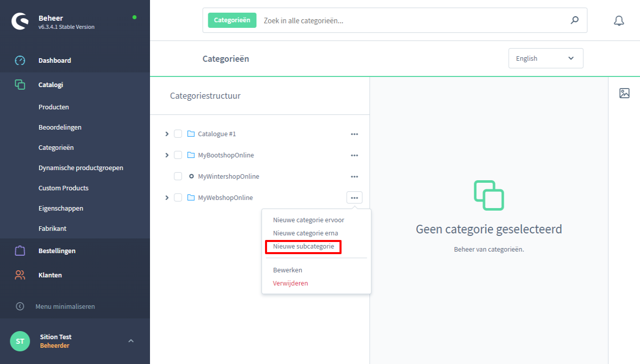Screen dimensions: 640x364
Task: Expand the Catalogue #1 tree node
Action: pos(167,134)
